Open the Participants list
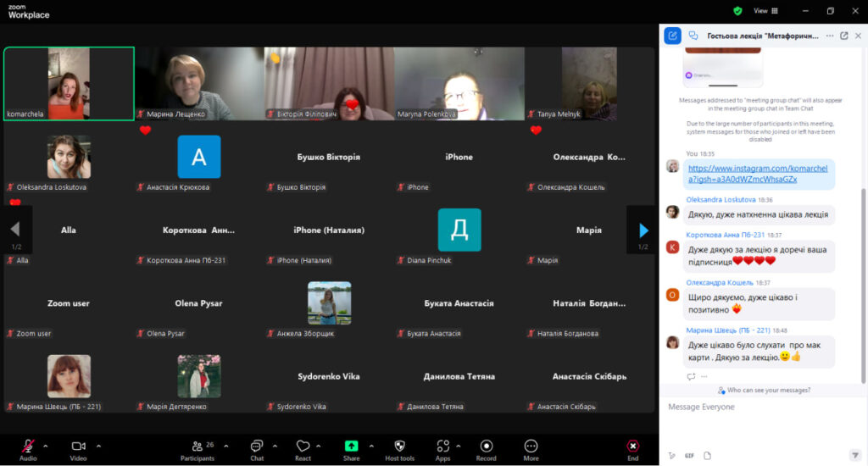The width and height of the screenshot is (868, 466). click(198, 446)
